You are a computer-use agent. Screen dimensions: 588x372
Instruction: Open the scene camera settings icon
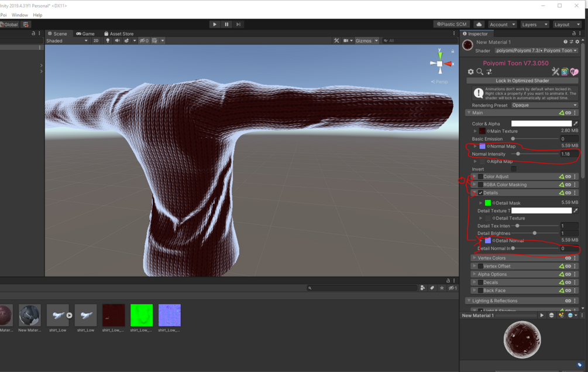[346, 40]
